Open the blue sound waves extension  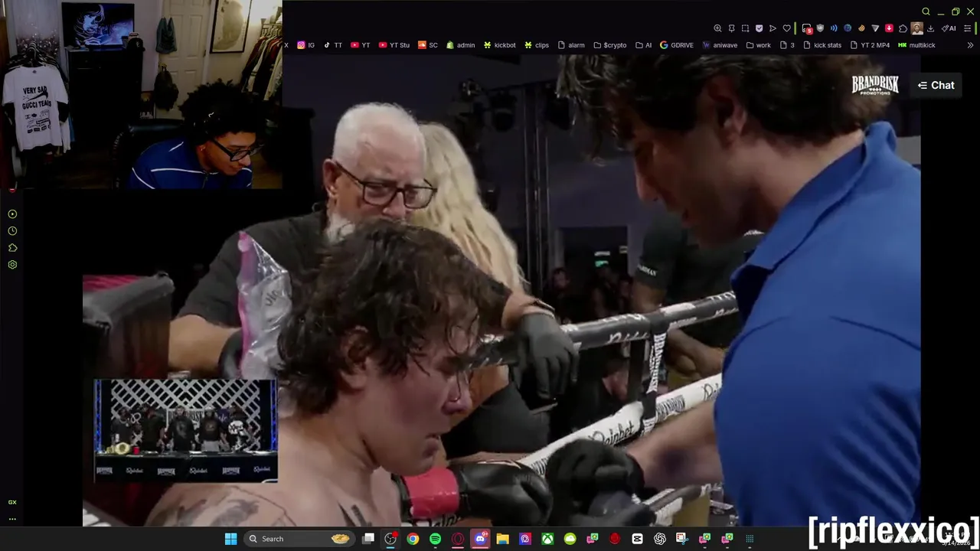(834, 28)
